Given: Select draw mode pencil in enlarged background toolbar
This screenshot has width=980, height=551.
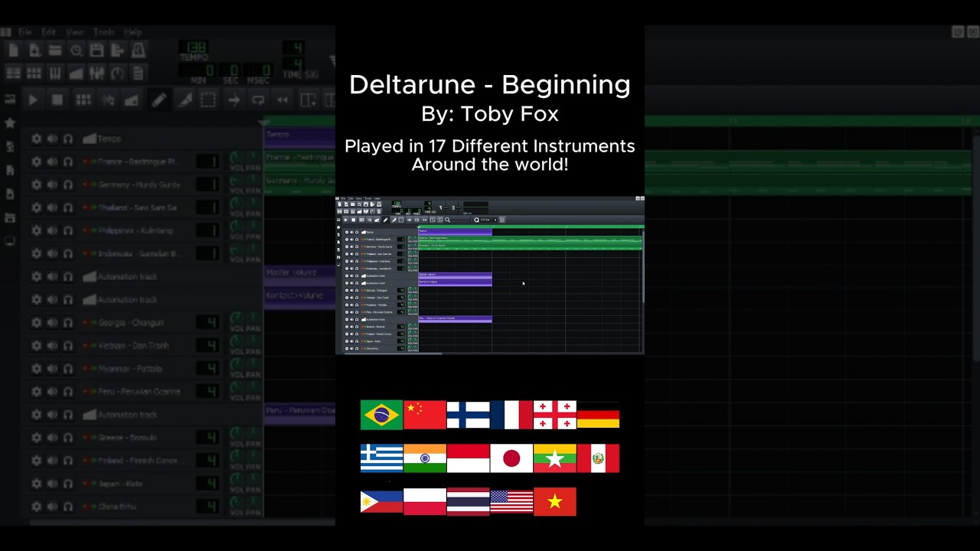Looking at the screenshot, I should (158, 100).
